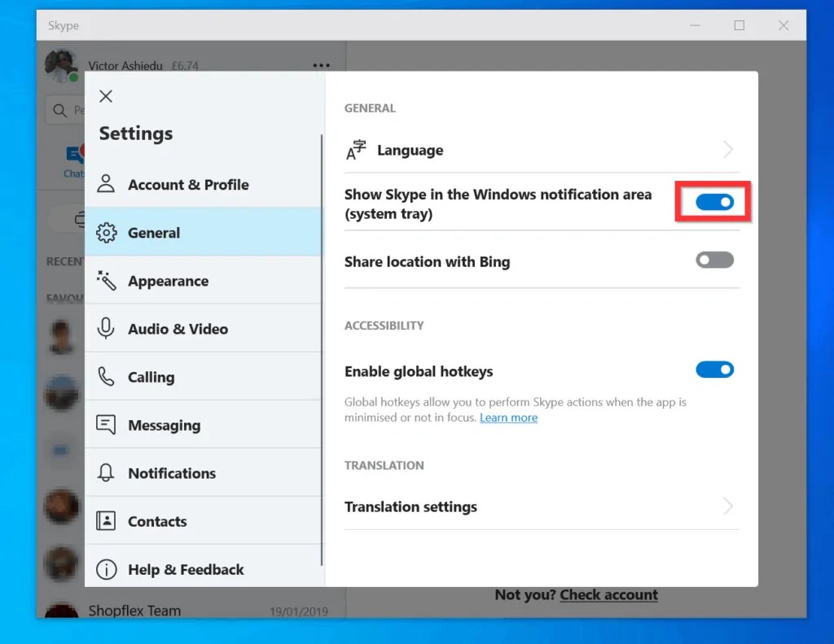The width and height of the screenshot is (834, 644).
Task: Open the Messaging chat icon
Action: [106, 424]
